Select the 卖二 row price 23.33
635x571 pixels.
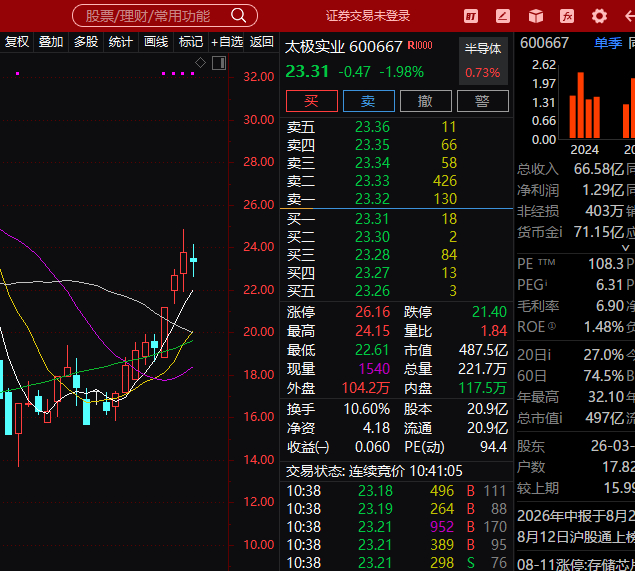point(372,181)
